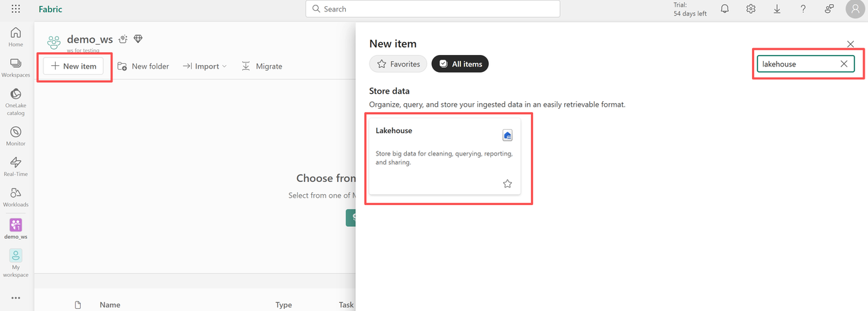Expand the Import dropdown

(205, 66)
